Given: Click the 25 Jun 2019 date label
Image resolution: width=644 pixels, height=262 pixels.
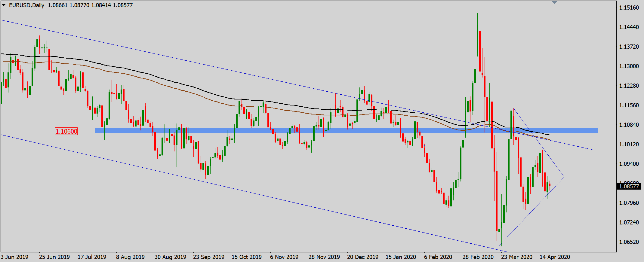Looking at the screenshot, I should 54,257.
